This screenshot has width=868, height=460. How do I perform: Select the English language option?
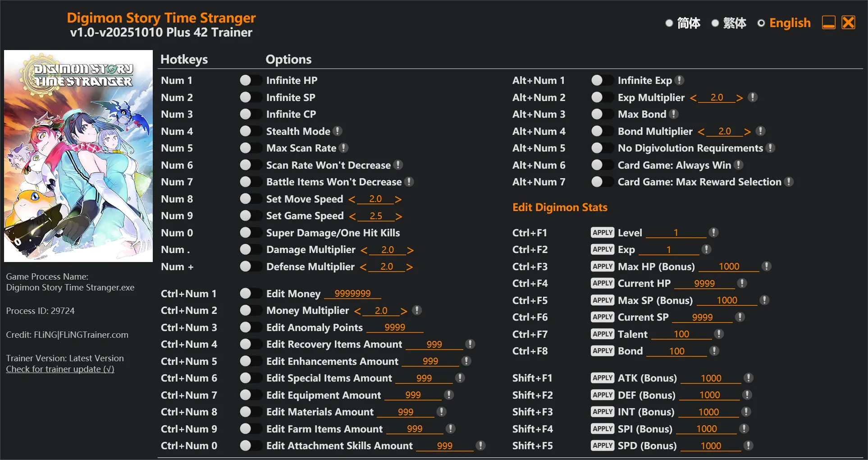click(x=784, y=23)
